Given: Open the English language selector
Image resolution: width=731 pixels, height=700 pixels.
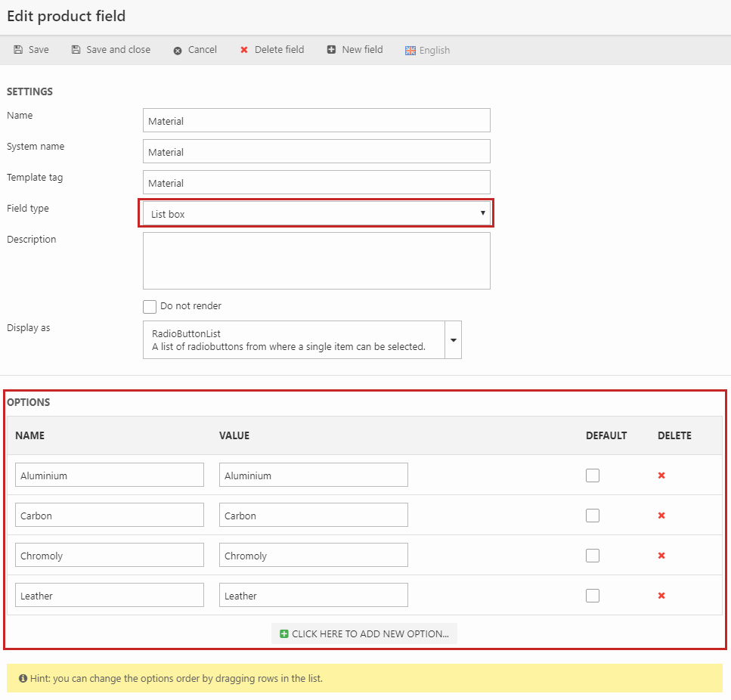Looking at the screenshot, I should pos(428,51).
